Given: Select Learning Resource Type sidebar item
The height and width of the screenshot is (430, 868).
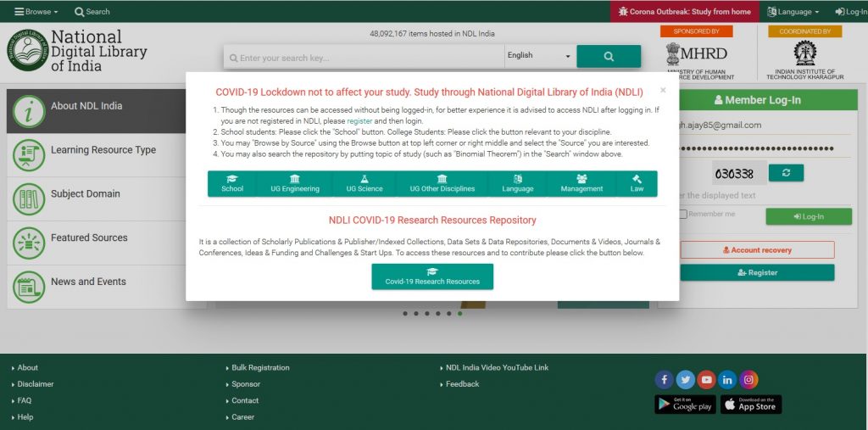Looking at the screenshot, I should 97,155.
